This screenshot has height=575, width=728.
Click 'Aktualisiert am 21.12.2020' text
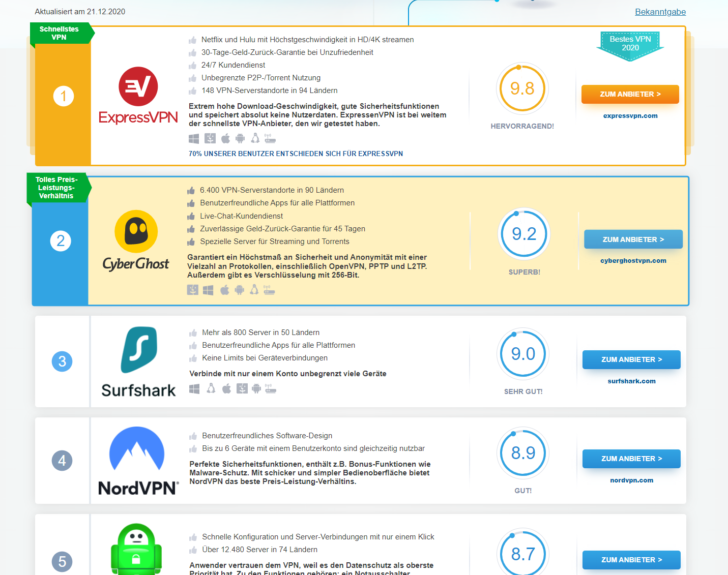(x=80, y=12)
